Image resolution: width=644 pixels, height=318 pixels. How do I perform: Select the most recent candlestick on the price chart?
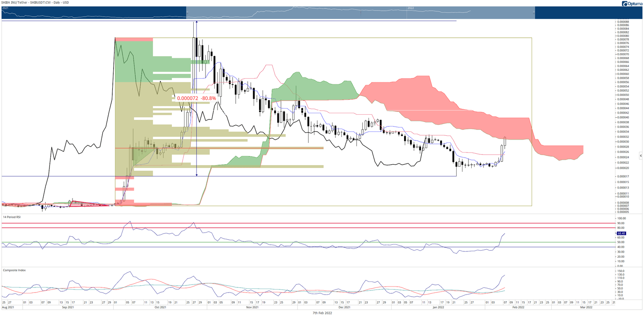(505, 142)
